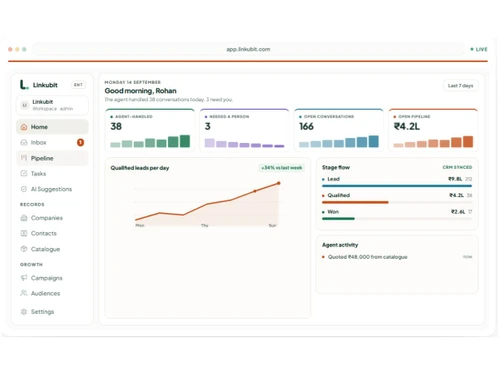
Task: Click the Companies building icon
Action: tap(24, 218)
